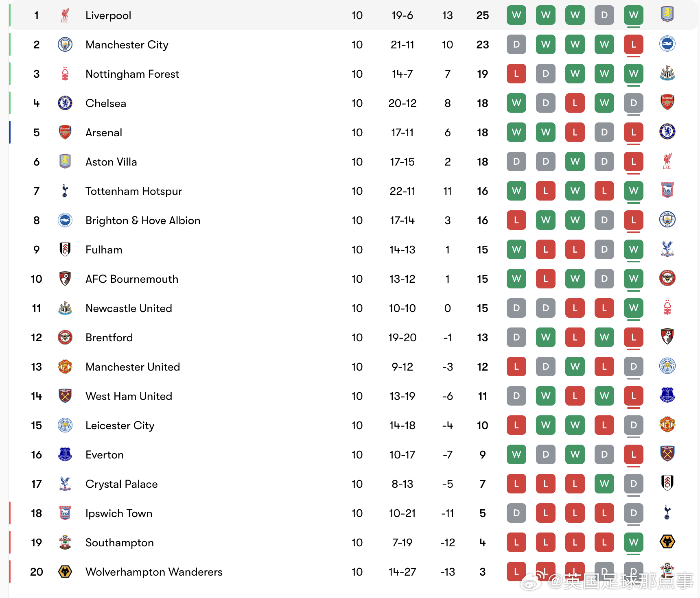Image resolution: width=700 pixels, height=598 pixels.
Task: Click the Wolves crest in Southampton's next-opponent column
Action: click(x=667, y=541)
